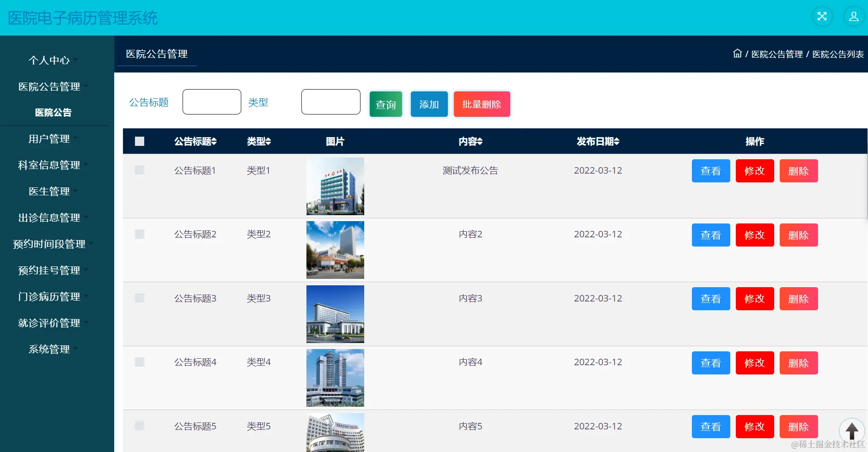Screen dimensions: 868x452
Task: Click the green 查询 button
Action: [386, 104]
